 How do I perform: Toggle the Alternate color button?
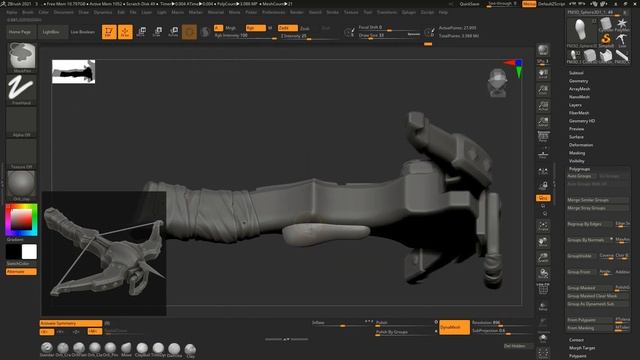[x=21, y=271]
